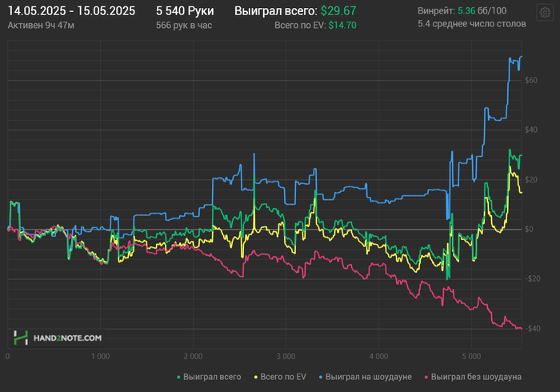560x392 pixels.
Task: Click the winrate value 5.36 бб/100
Action: [482, 10]
